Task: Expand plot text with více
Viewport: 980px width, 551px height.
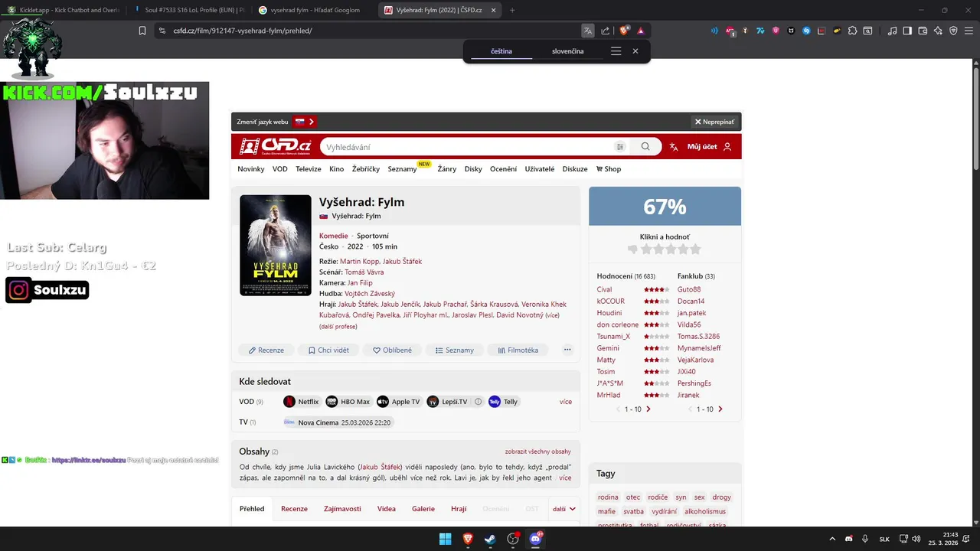Action: pyautogui.click(x=565, y=478)
